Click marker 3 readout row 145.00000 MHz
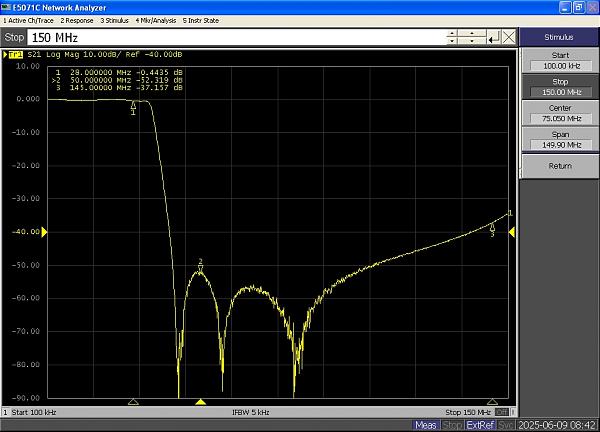This screenshot has width=600, height=432. click(119, 88)
